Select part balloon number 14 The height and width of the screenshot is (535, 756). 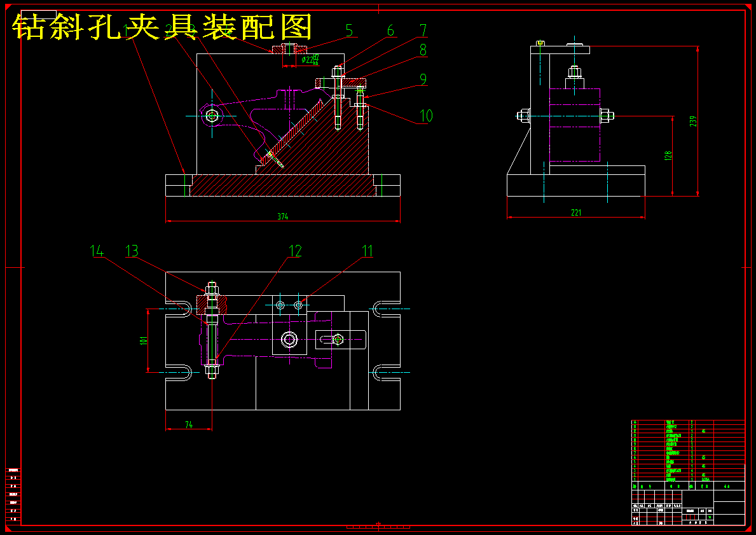[x=97, y=251]
